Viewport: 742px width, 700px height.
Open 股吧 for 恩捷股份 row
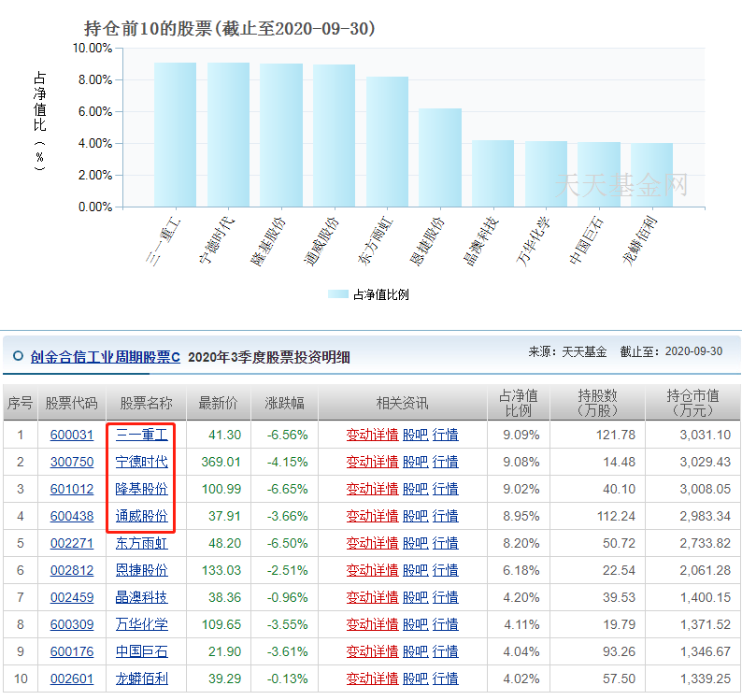coord(416,570)
